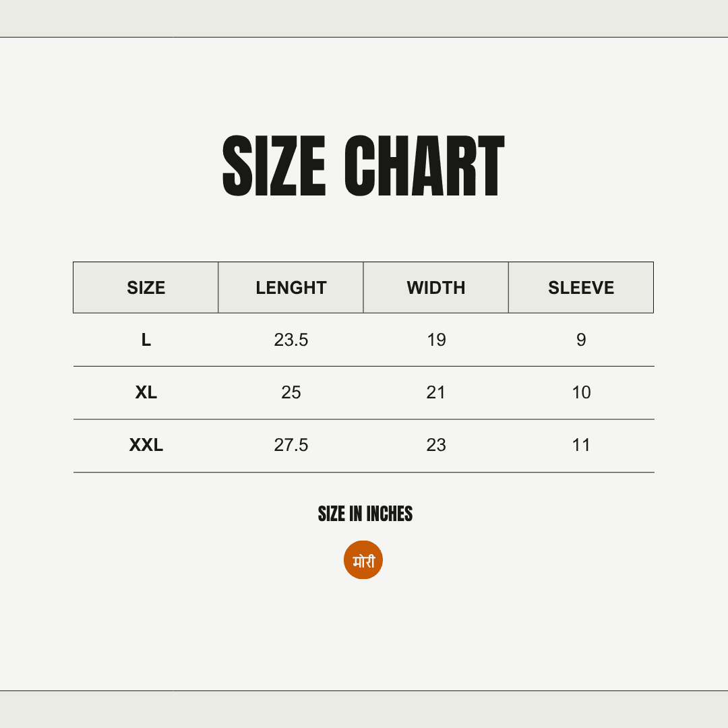Image resolution: width=728 pixels, height=728 pixels.
Task: Click the XL width value 21
Action: tap(436, 392)
